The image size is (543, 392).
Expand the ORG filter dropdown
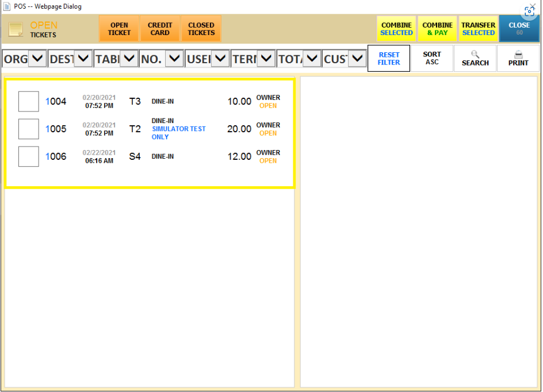coord(37,59)
